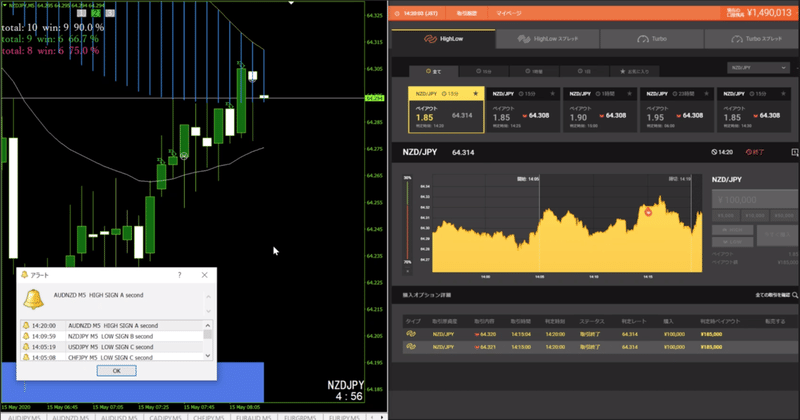The image size is (800, 420).
Task: Switch to CHFJPY,M5 chart tab
Action: pyautogui.click(x=209, y=417)
